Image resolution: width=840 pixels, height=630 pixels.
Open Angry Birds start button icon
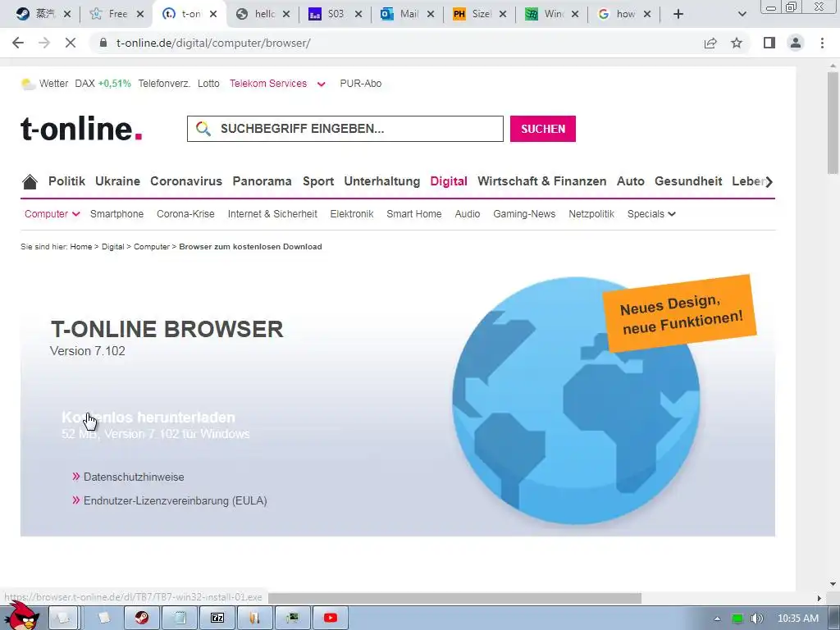[x=22, y=616]
